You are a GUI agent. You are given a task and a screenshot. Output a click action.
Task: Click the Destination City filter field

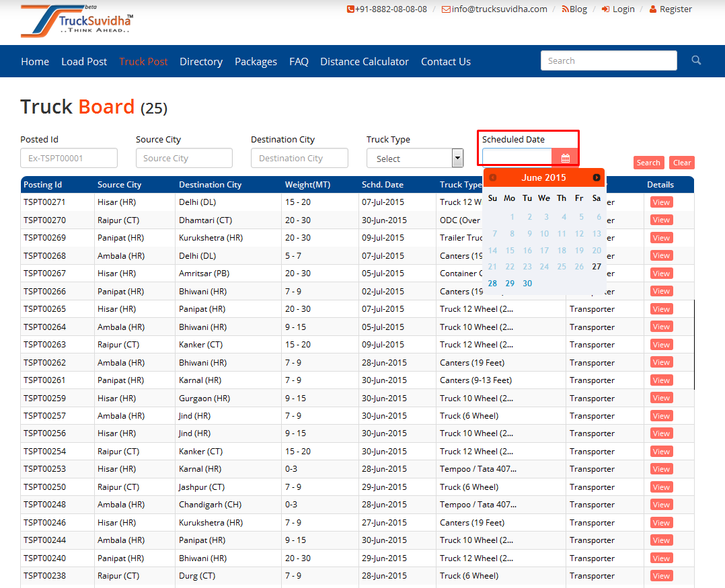(x=299, y=159)
